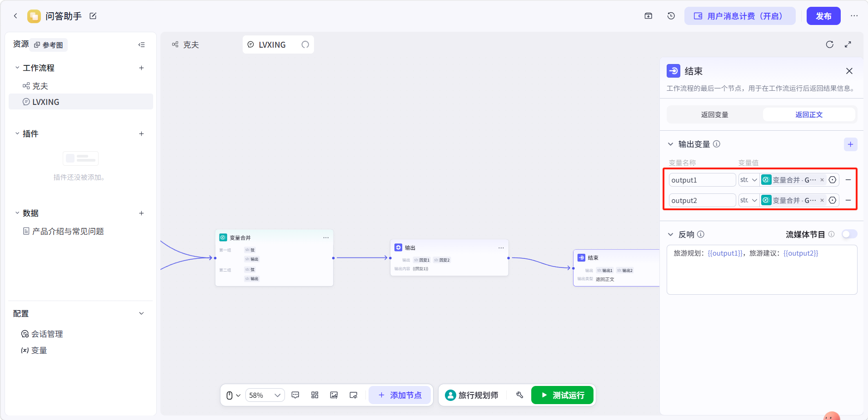This screenshot has height=420, width=868.
Task: Expand the canvas to fullscreen
Action: tap(848, 44)
